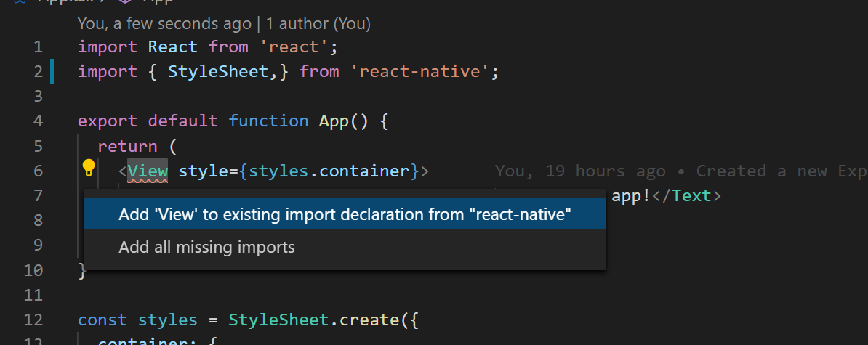Click line number 2 in the gutter
Screen dimensions: 868x345
pyautogui.click(x=38, y=72)
